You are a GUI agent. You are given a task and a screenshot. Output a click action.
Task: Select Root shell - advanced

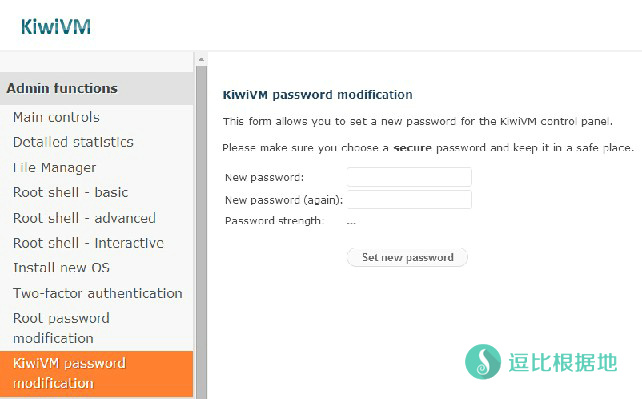pyautogui.click(x=84, y=218)
